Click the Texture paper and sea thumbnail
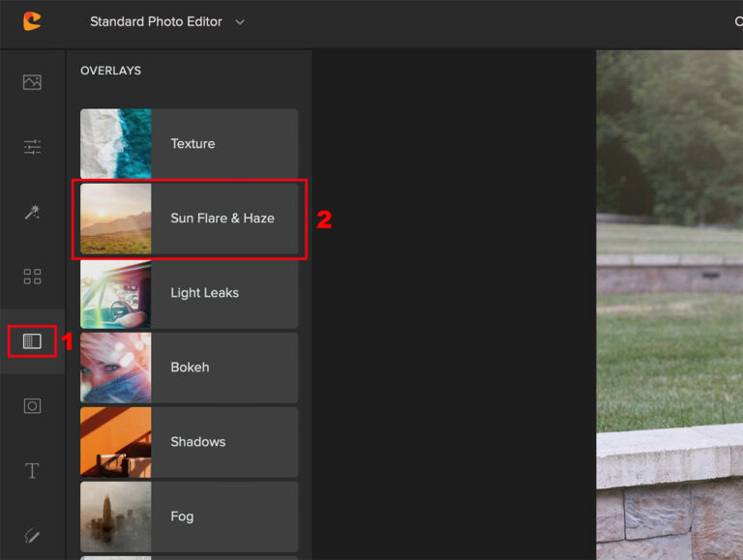Viewport: 743px width, 560px height. click(x=116, y=143)
